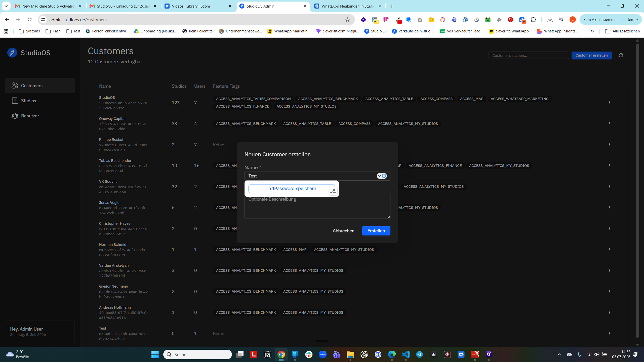Open the Chrome downloads icon
644x362 pixels.
point(550,20)
